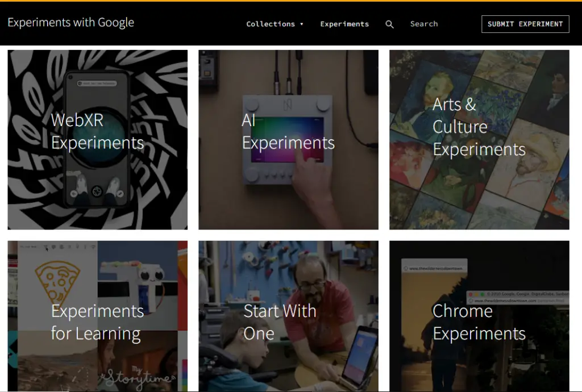The width and height of the screenshot is (582, 392).
Task: Expand the Collections dropdown arrow
Action: [x=302, y=24]
